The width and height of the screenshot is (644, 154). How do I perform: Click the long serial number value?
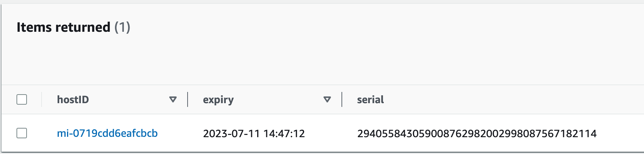(x=477, y=133)
